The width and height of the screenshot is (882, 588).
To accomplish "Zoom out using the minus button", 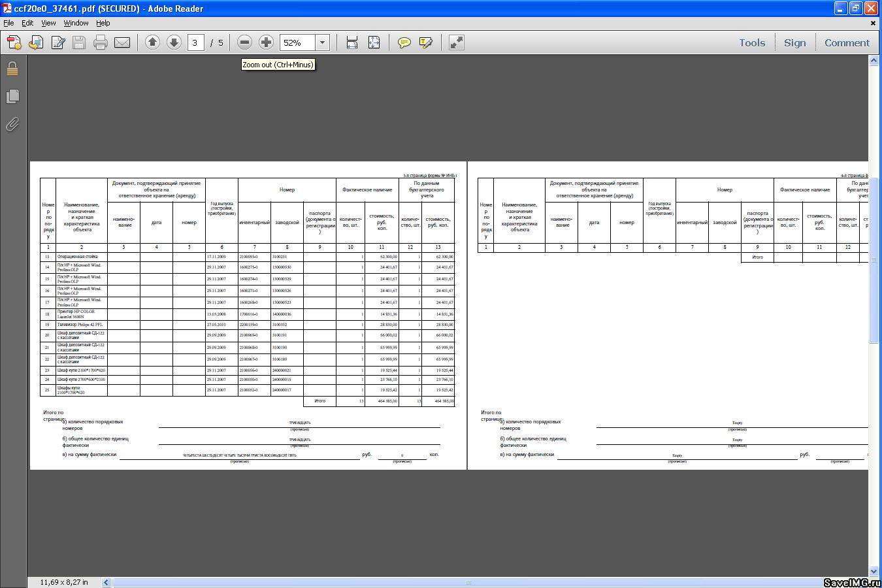I will point(244,42).
